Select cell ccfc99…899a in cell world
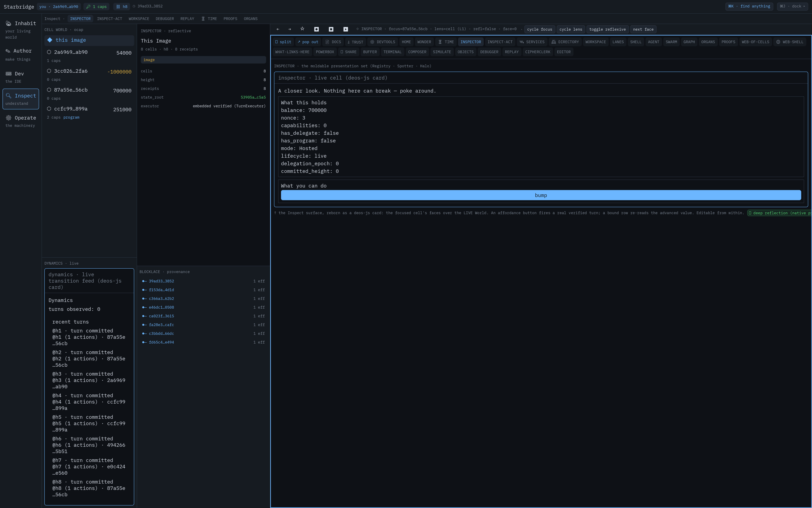The image size is (812, 508). (x=89, y=113)
